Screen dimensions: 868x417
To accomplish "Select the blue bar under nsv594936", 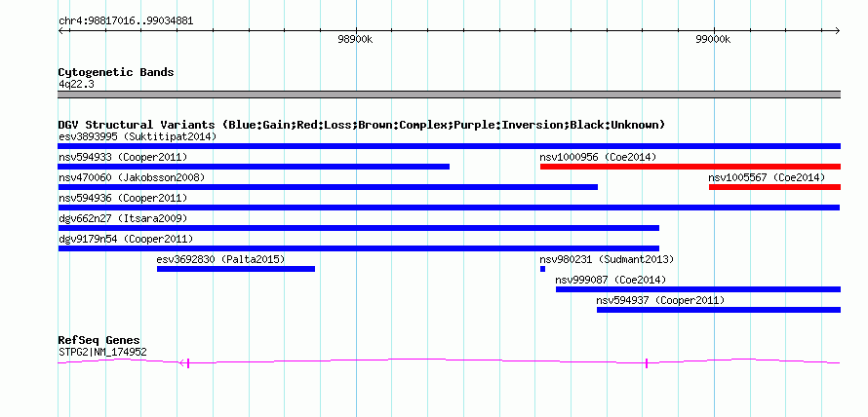I will pyautogui.click(x=449, y=208).
